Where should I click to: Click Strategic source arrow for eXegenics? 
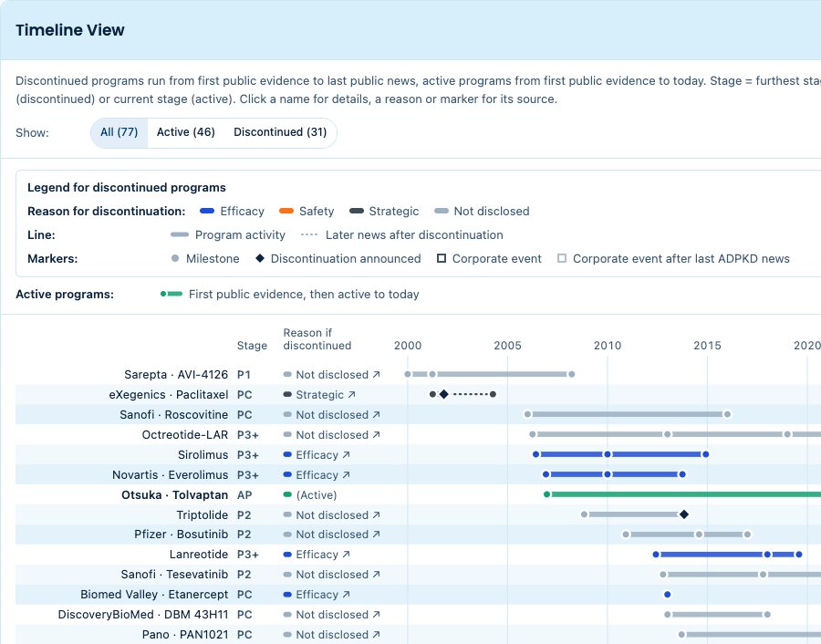[352, 394]
